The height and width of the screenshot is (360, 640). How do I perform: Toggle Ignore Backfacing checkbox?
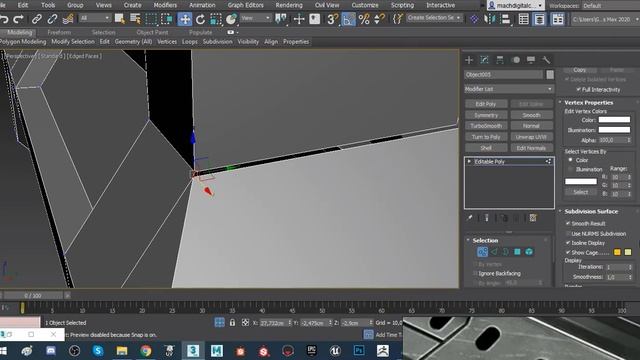(x=475, y=273)
